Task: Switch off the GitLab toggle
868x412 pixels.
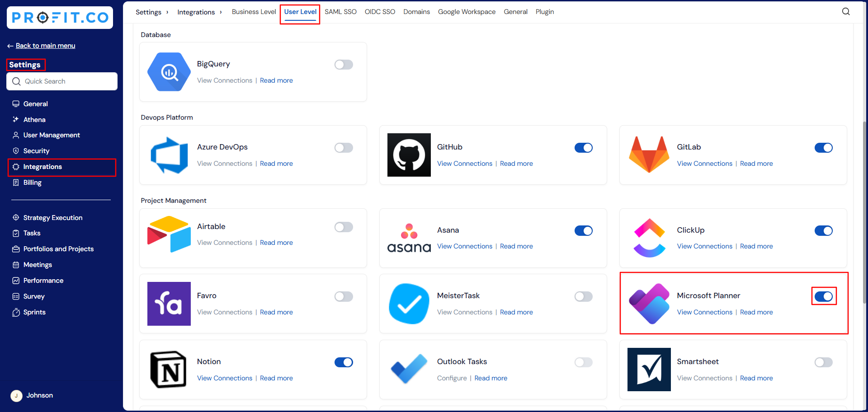Action: tap(824, 148)
